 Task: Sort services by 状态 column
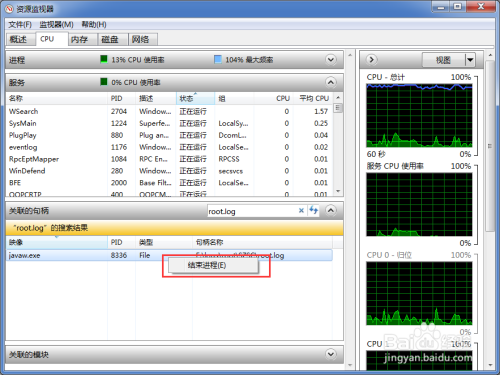195,98
